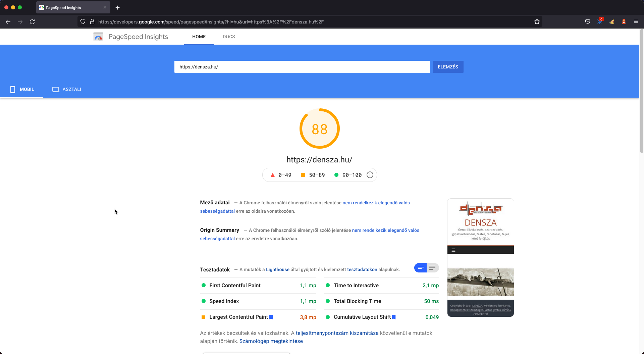Open the Firefox hamburger menu
Image resolution: width=644 pixels, height=354 pixels.
[636, 22]
